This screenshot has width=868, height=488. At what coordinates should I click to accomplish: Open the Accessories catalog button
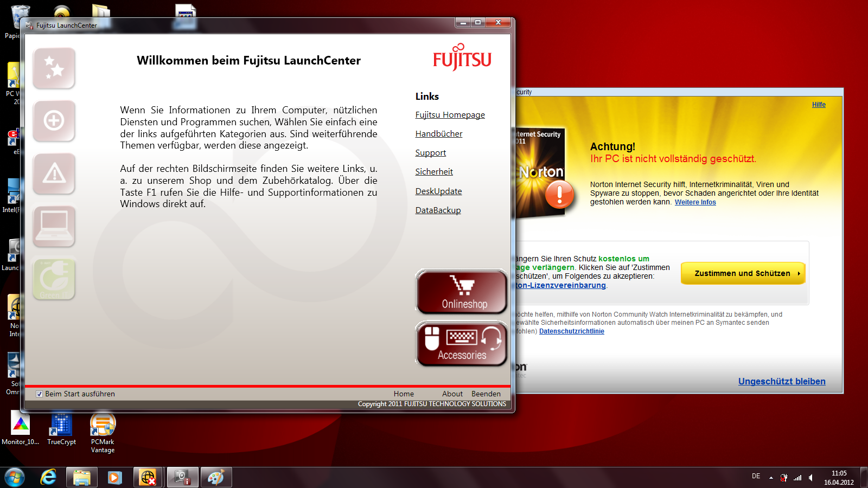[462, 344]
